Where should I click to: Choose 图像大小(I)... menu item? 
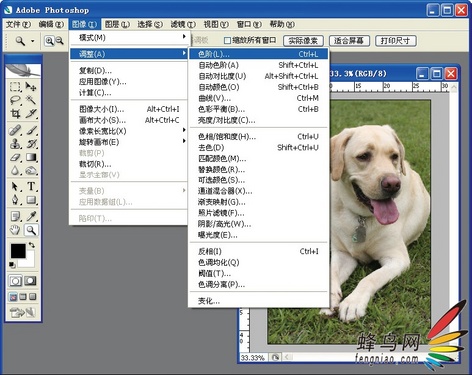click(x=130, y=109)
